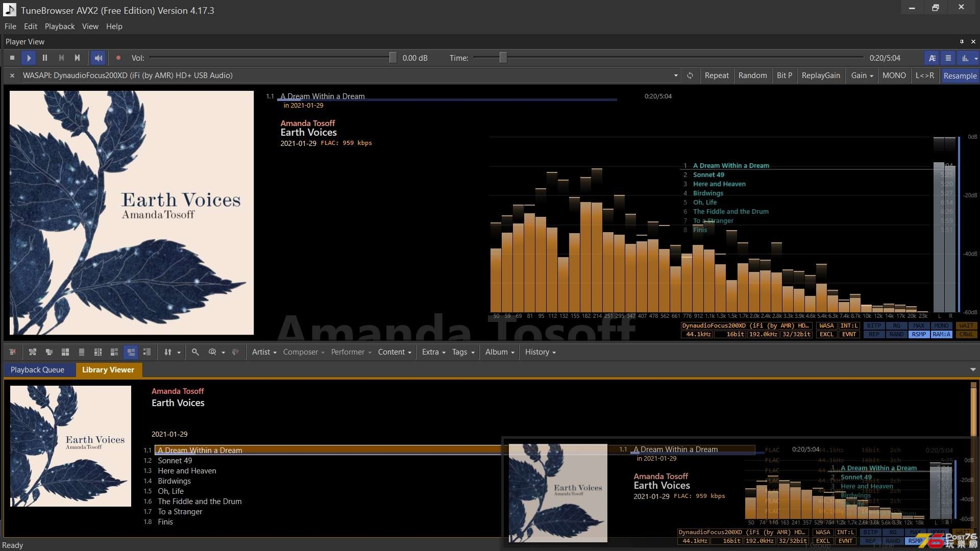The height and width of the screenshot is (551, 980).
Task: Toggle MONO output
Action: coord(894,76)
